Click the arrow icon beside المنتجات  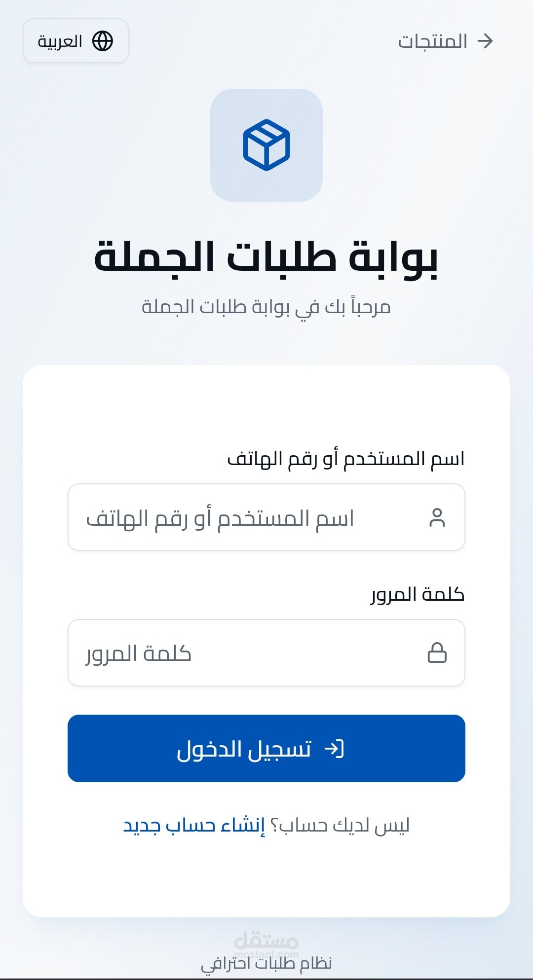[485, 41]
